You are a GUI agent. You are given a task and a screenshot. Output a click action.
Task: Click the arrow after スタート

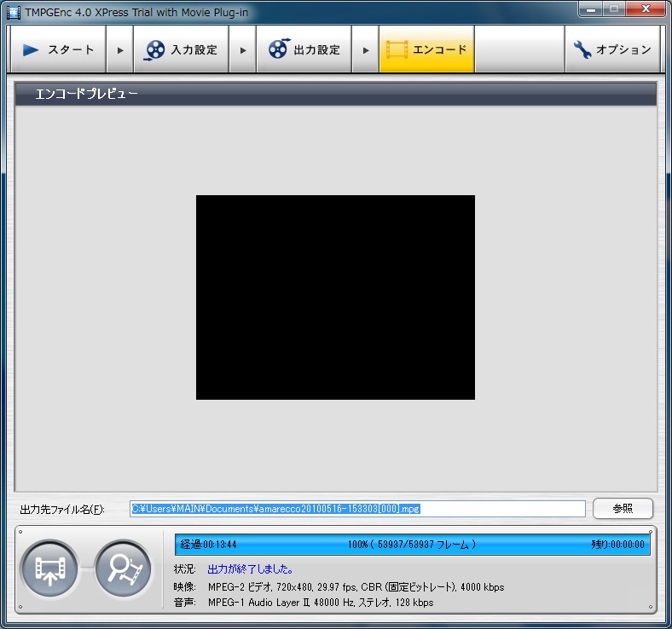pos(120,49)
